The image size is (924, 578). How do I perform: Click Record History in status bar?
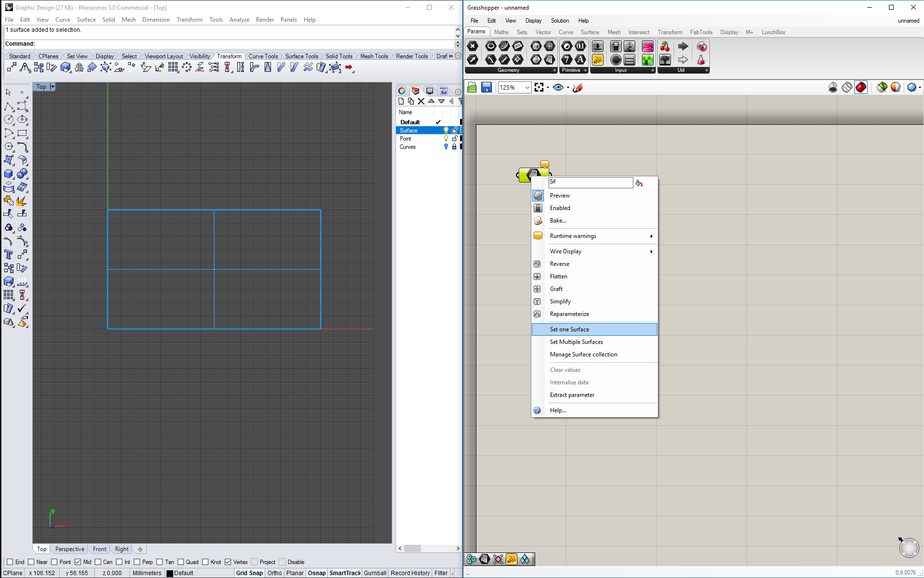[410, 573]
